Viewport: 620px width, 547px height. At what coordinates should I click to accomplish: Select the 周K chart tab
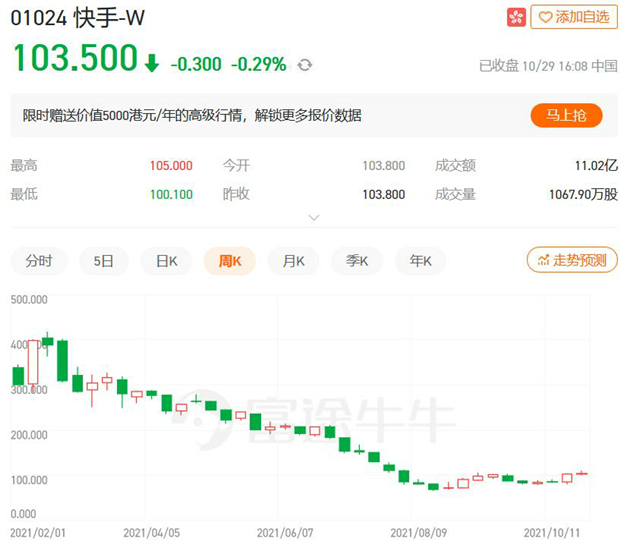230,261
